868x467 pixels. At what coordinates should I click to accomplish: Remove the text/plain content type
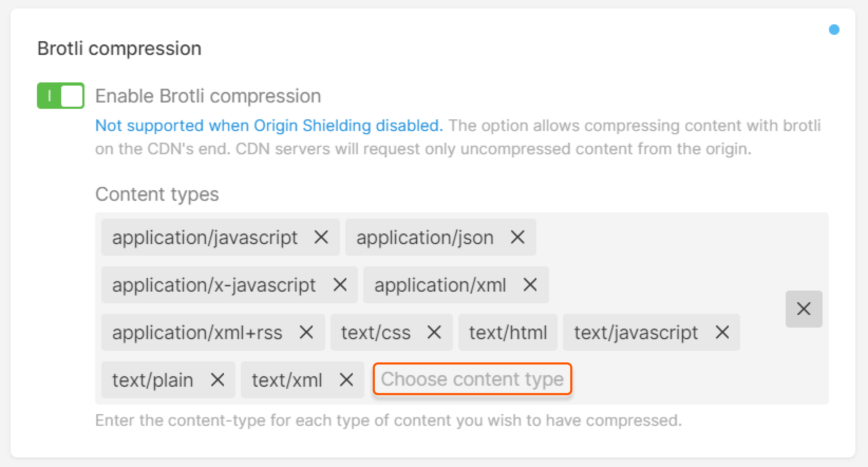(217, 380)
